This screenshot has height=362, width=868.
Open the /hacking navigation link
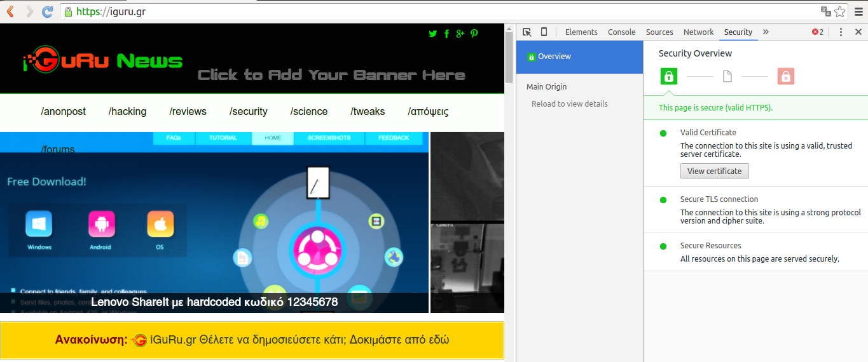[x=127, y=112]
